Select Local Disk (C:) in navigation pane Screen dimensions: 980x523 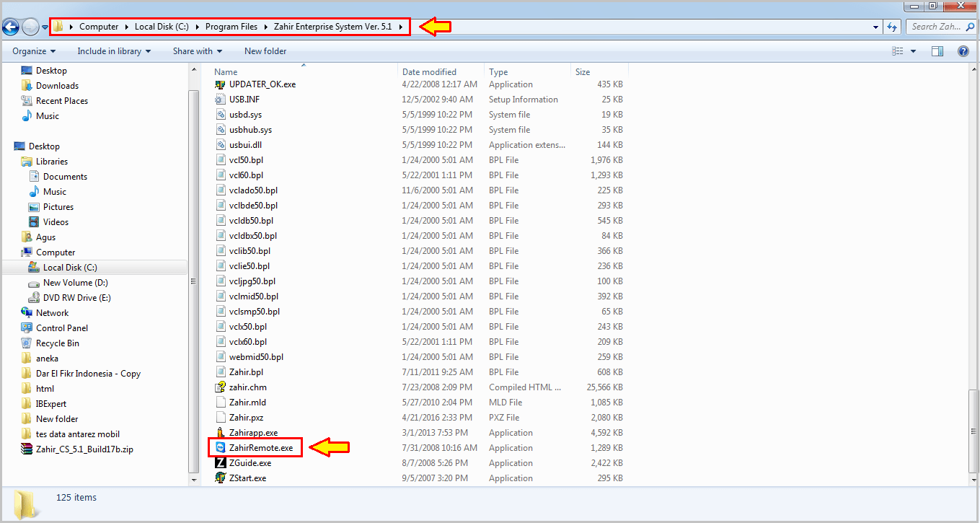70,268
